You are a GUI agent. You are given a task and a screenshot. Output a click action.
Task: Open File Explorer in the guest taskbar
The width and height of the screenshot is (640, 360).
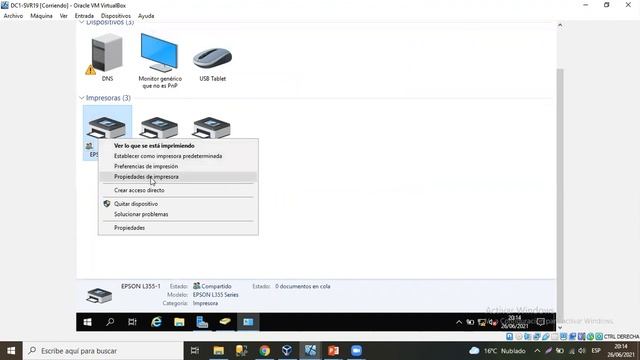(179, 322)
